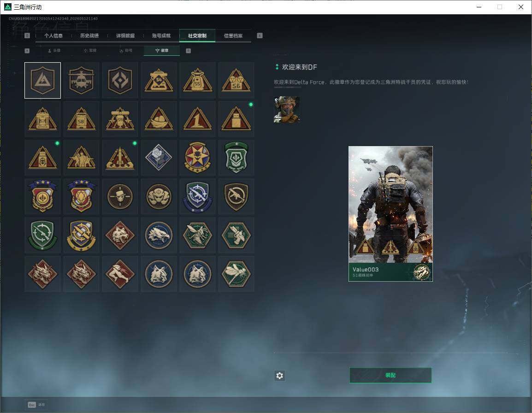The height and width of the screenshot is (413, 532).
Task: Pick the dark shield crossed-out rifle badge
Action: tap(236, 196)
